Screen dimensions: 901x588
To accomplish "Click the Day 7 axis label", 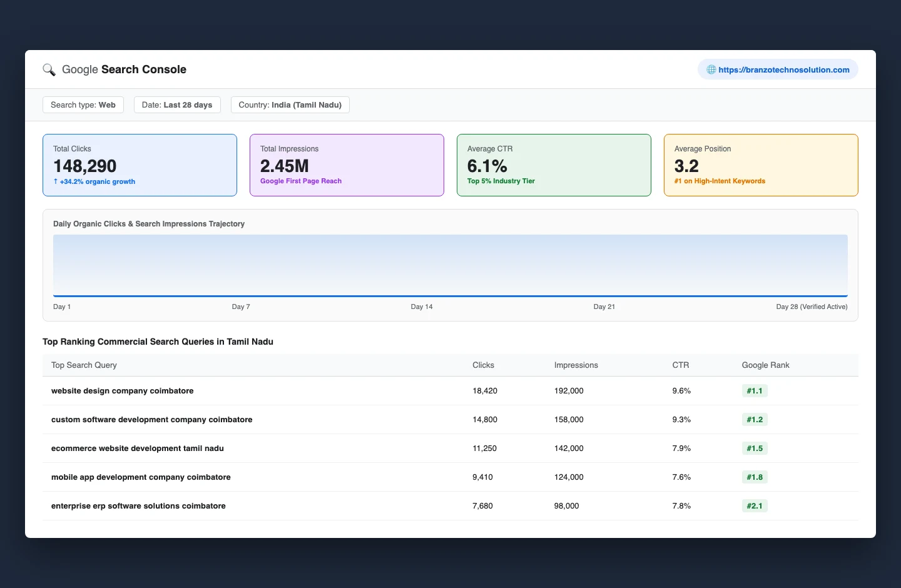I will tap(241, 307).
